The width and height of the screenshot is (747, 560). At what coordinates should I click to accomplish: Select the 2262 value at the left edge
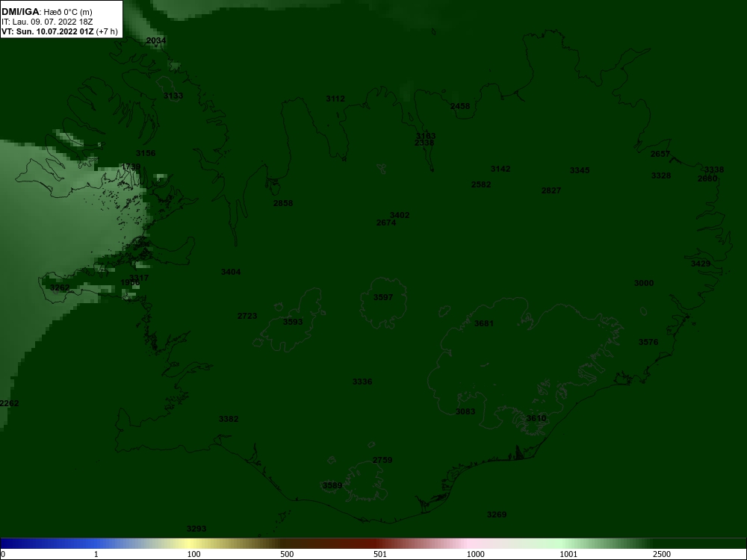pyautogui.click(x=9, y=403)
